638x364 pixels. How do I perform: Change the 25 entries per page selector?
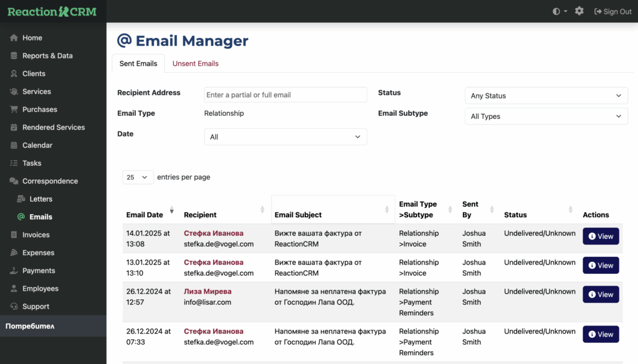[138, 177]
